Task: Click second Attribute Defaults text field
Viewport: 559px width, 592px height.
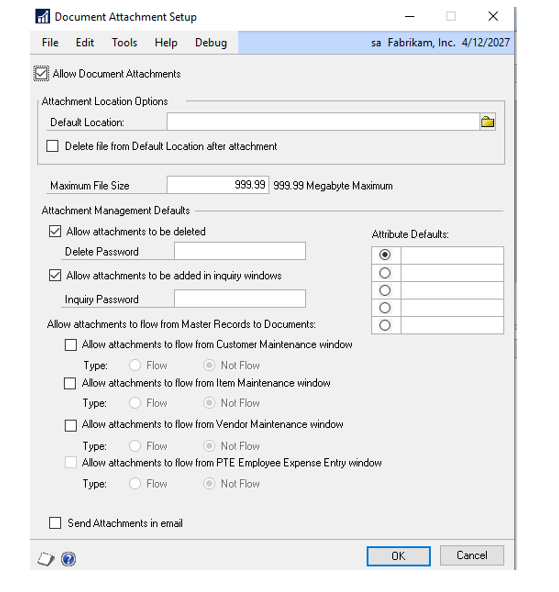Action: 452,273
